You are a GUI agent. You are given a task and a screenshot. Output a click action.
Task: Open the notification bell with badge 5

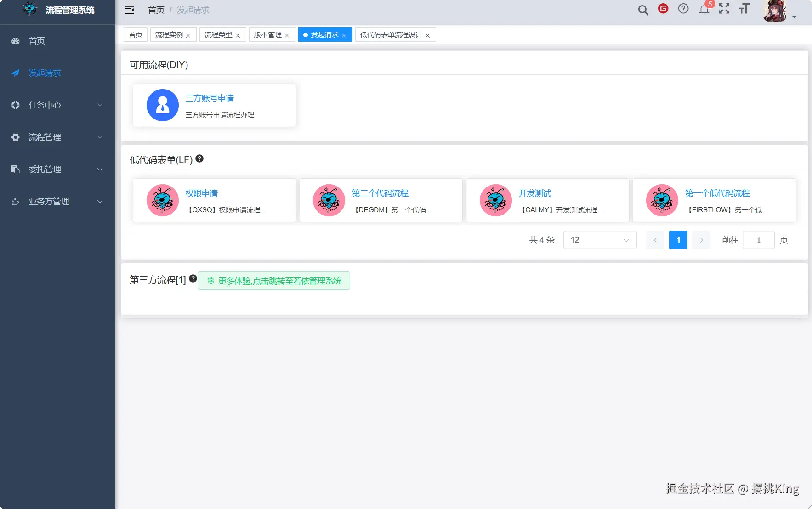click(704, 9)
